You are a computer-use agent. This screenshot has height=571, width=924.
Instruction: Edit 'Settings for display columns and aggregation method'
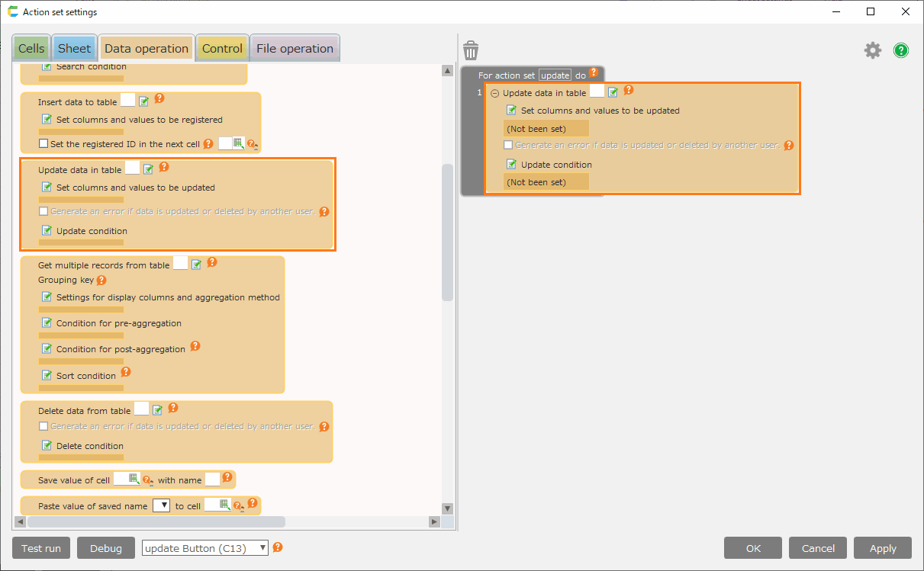[47, 297]
